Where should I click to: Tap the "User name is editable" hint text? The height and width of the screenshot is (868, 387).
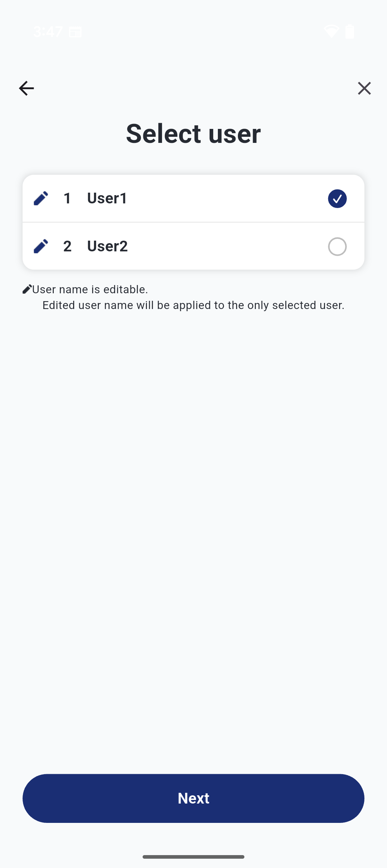pyautogui.click(x=90, y=289)
